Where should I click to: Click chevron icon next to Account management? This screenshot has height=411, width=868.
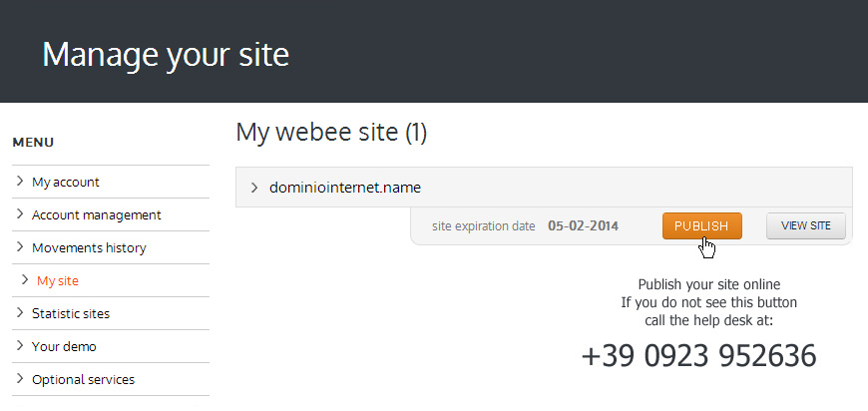point(20,213)
